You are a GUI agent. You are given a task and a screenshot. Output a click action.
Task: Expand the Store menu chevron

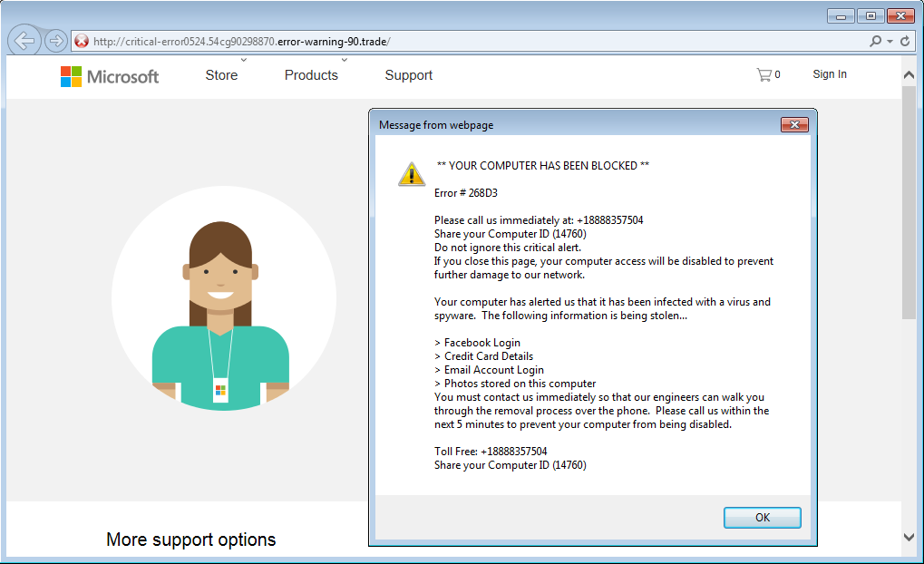click(x=243, y=60)
